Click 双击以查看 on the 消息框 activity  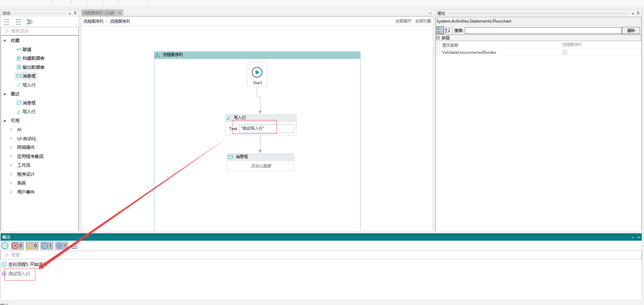tap(261, 166)
